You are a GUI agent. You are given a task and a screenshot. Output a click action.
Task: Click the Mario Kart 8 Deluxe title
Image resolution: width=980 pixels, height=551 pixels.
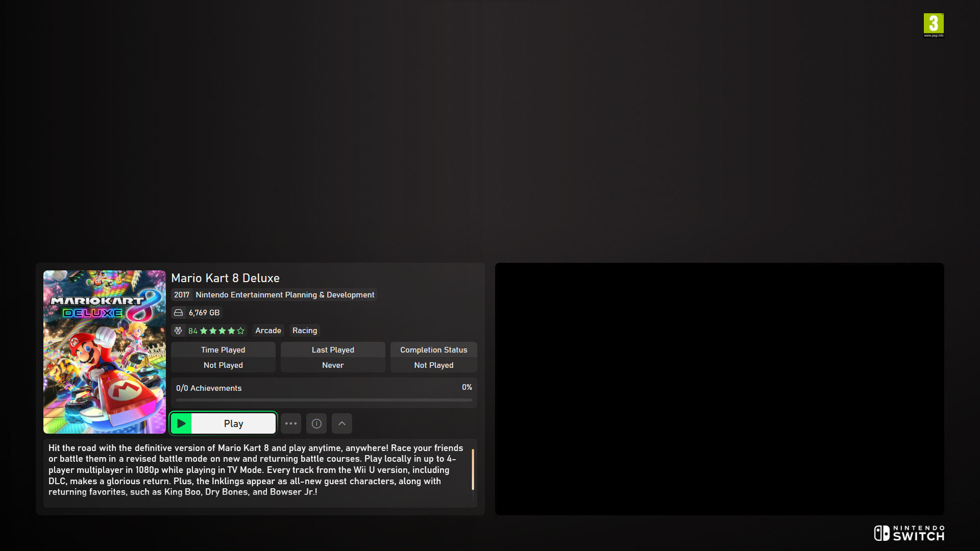[x=225, y=278]
